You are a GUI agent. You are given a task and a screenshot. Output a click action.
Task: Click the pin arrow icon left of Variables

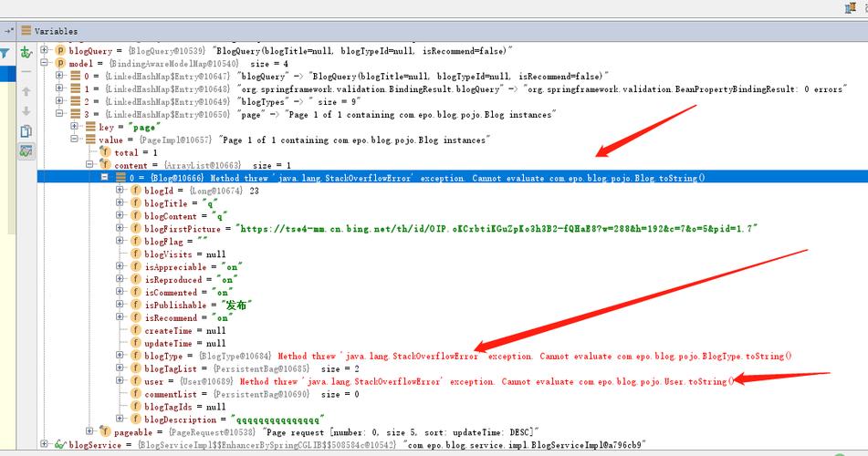(9, 31)
